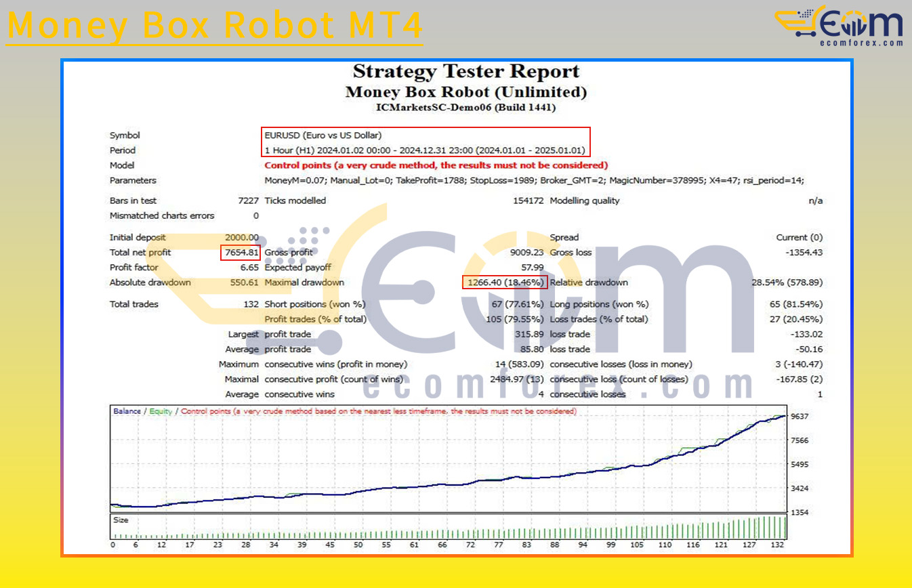Click the EURUSD (Euro vs US Dollar) symbol value

[323, 135]
